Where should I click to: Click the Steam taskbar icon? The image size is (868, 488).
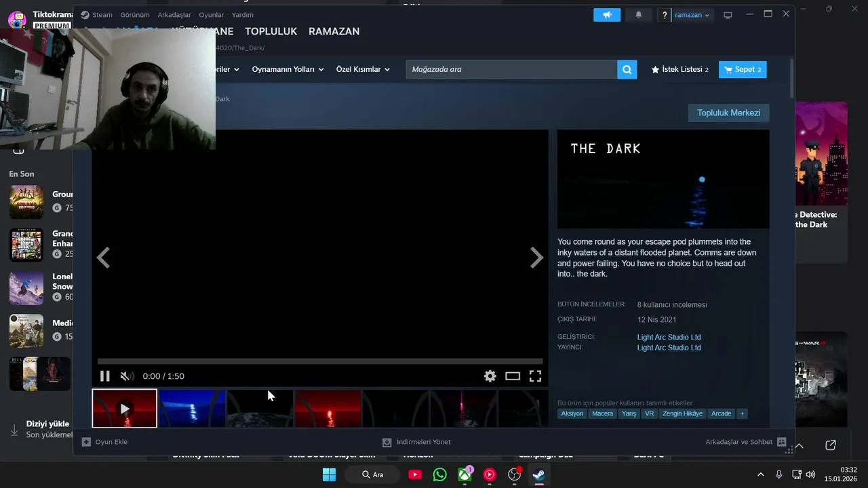pyautogui.click(x=539, y=474)
